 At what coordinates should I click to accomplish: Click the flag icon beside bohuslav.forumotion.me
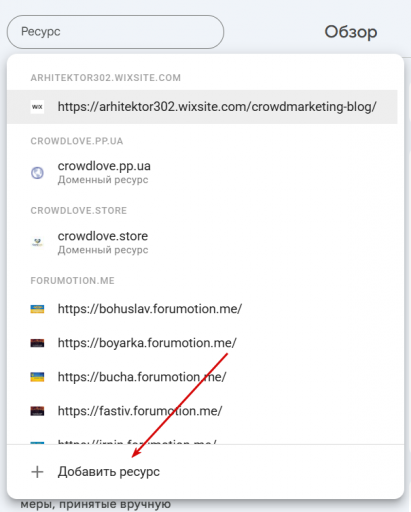pyautogui.click(x=37, y=309)
